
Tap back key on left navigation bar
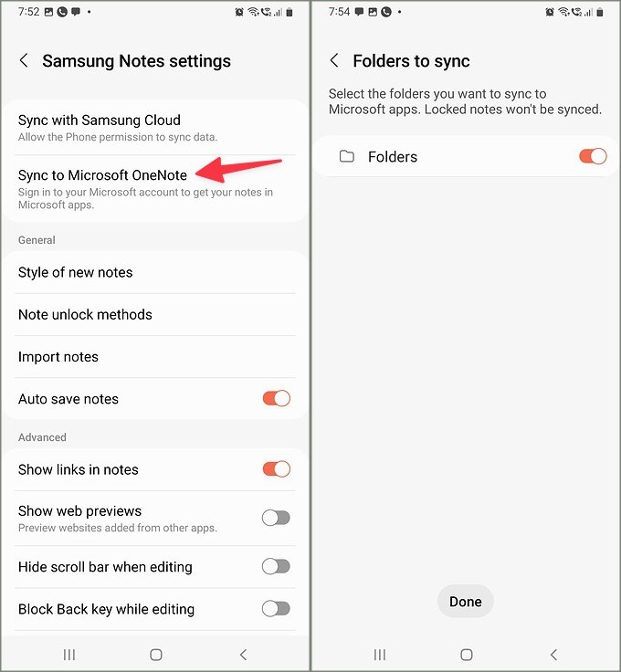243,655
